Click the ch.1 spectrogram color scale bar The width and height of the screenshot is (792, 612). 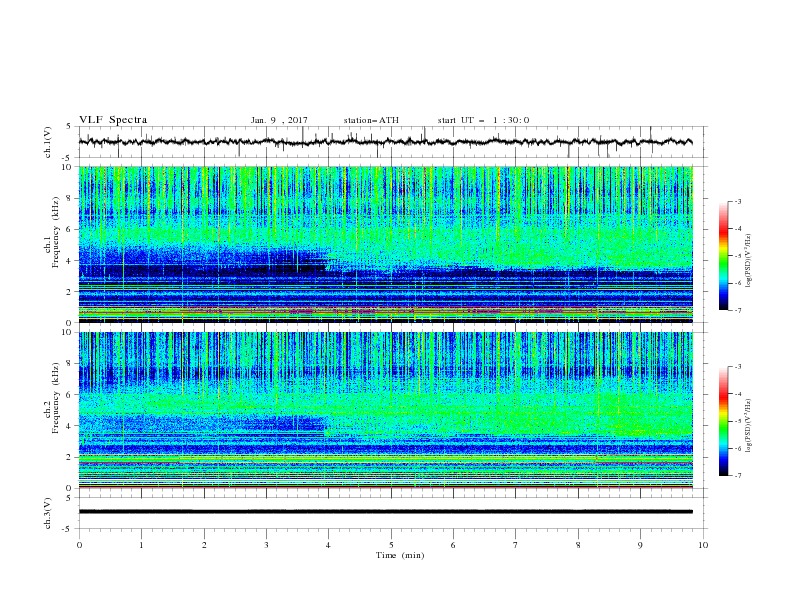pyautogui.click(x=723, y=256)
